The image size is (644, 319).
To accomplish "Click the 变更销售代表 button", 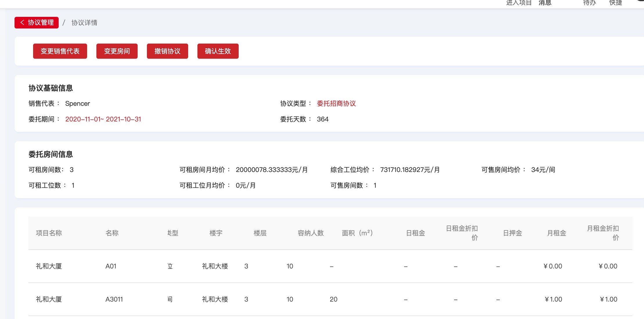I will 60,51.
